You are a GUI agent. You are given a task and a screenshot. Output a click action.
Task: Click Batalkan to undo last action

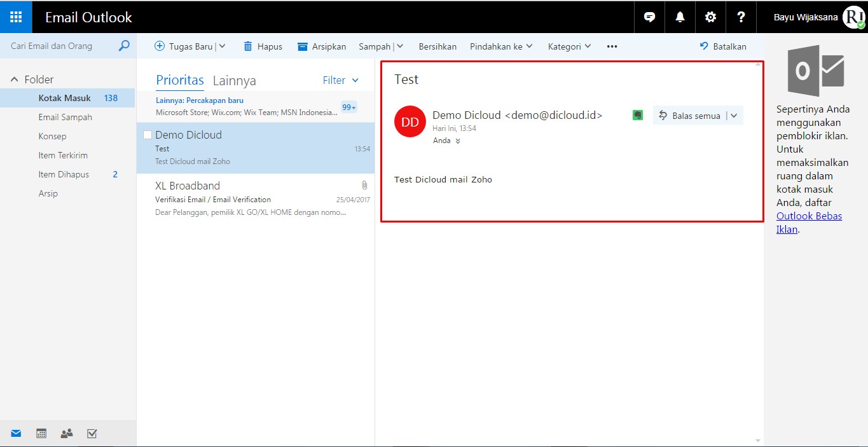coord(723,46)
